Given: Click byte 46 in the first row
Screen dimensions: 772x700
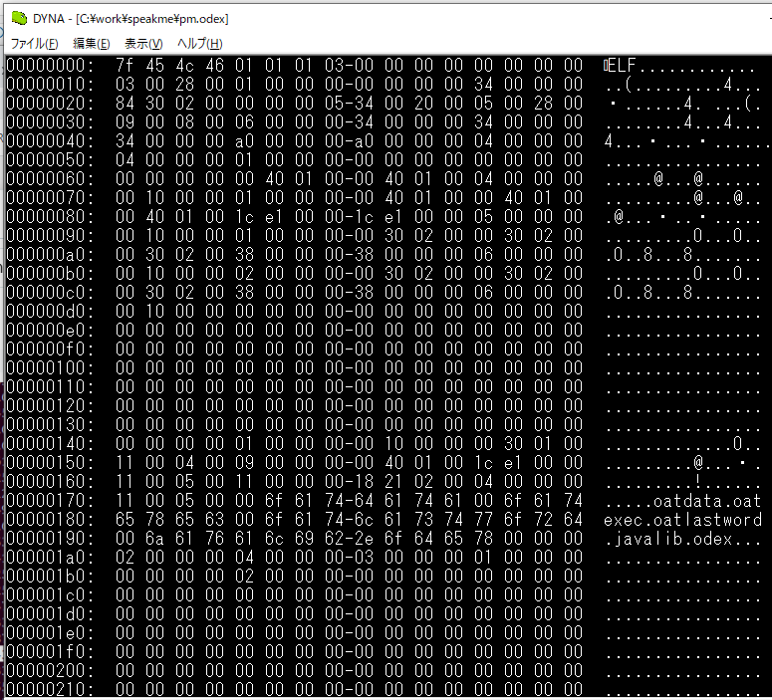Looking at the screenshot, I should [x=214, y=65].
